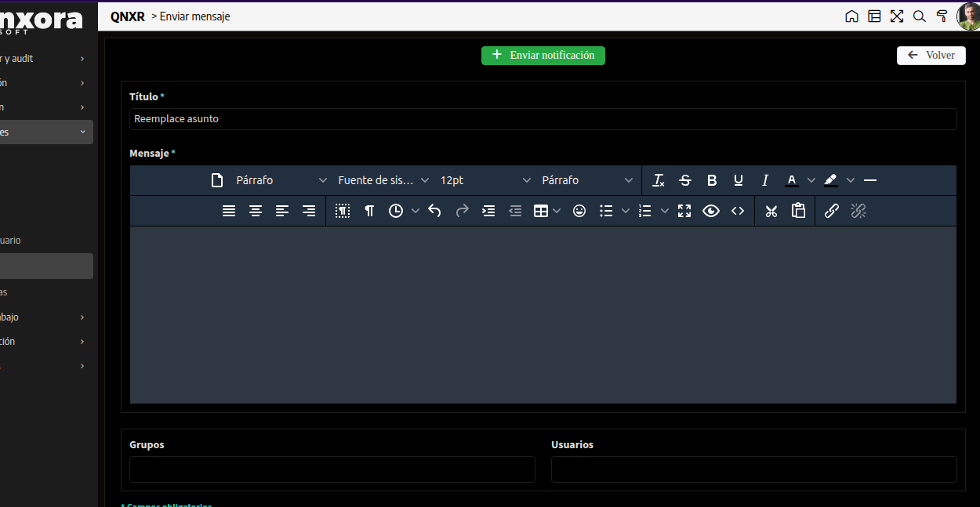
Task: Toggle bold formatting in the editor
Action: click(x=712, y=180)
